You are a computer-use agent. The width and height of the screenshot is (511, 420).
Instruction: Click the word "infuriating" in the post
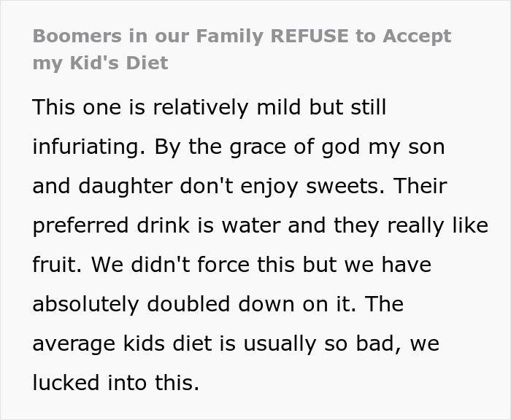pyautogui.click(x=86, y=147)
